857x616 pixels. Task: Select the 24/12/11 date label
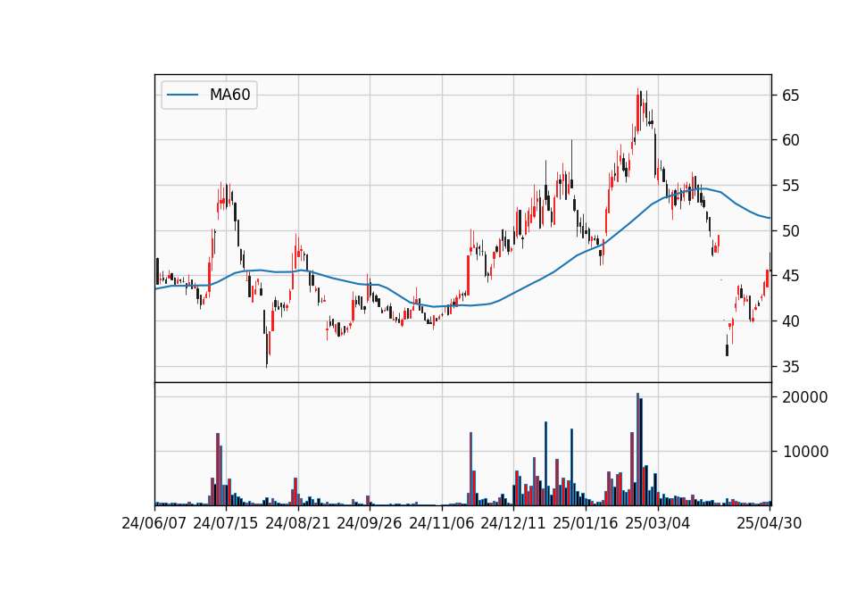coord(513,523)
